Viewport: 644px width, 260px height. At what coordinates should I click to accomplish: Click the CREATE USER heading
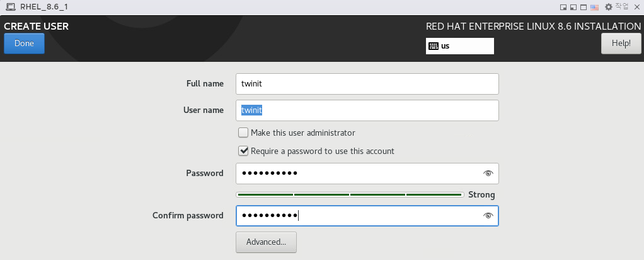pos(36,27)
